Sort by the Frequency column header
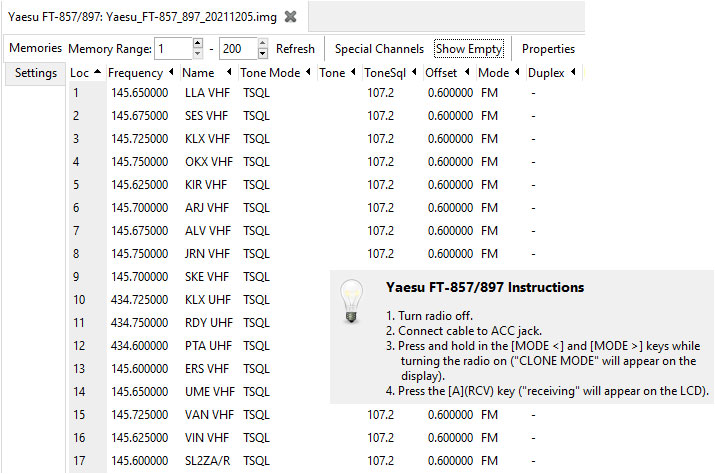 [140, 73]
